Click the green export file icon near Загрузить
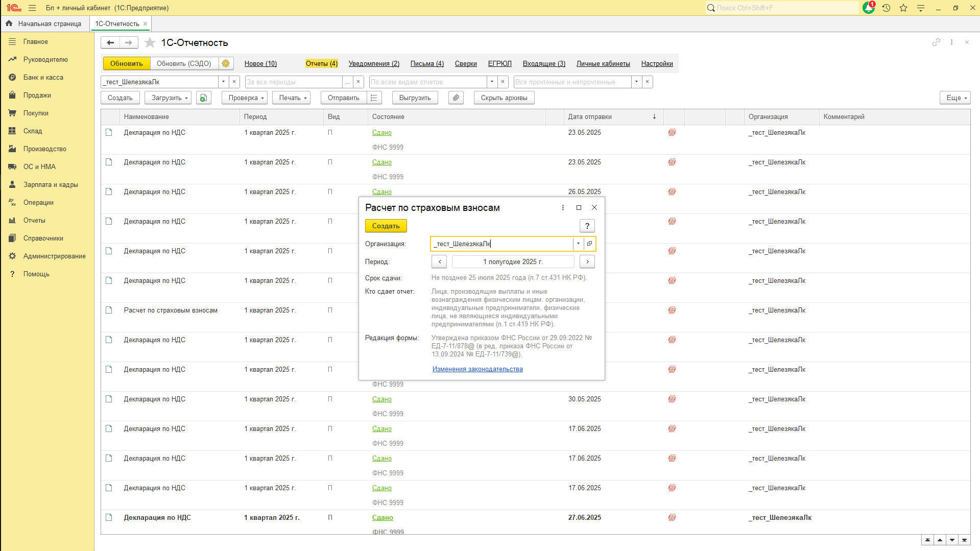The width and height of the screenshot is (980, 551). (x=203, y=98)
